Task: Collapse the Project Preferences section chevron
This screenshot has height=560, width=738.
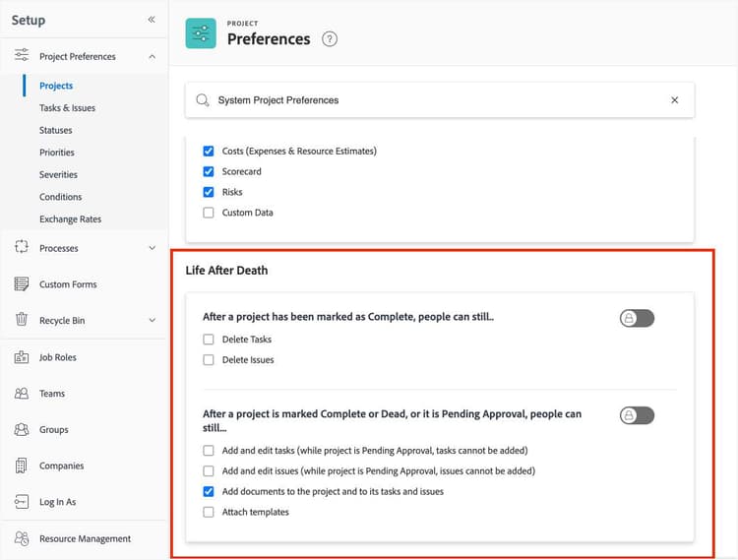Action: tap(152, 57)
